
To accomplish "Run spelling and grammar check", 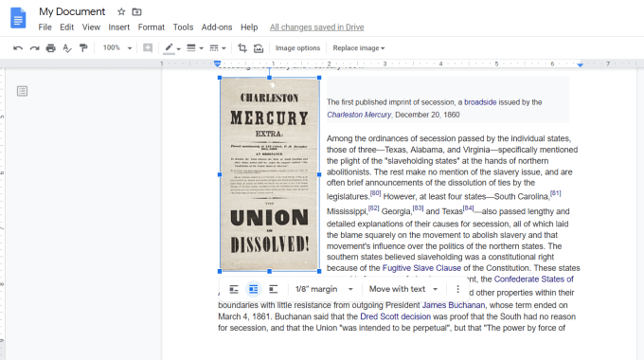I will point(67,48).
